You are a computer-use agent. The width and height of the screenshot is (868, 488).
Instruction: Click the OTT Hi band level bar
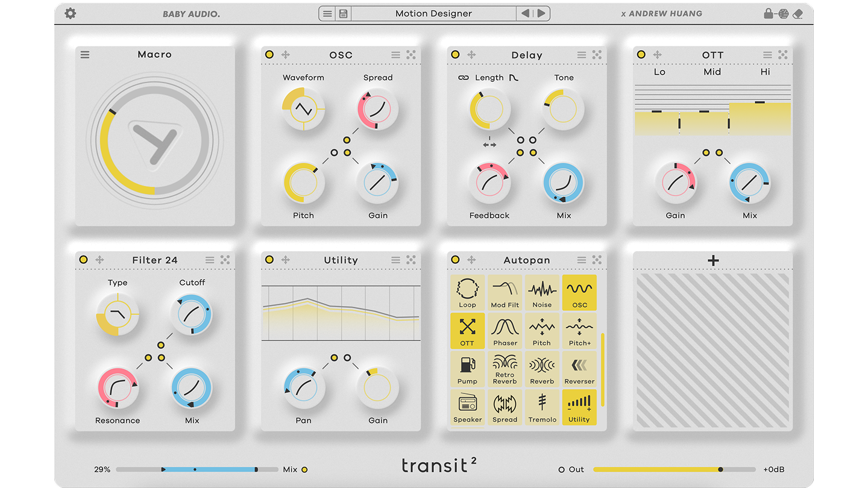tap(759, 119)
